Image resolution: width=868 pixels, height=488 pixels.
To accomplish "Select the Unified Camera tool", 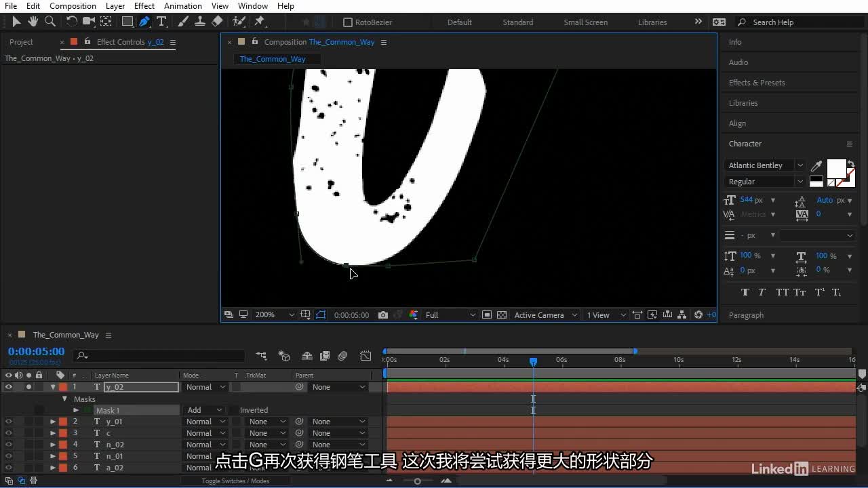I will point(88,22).
